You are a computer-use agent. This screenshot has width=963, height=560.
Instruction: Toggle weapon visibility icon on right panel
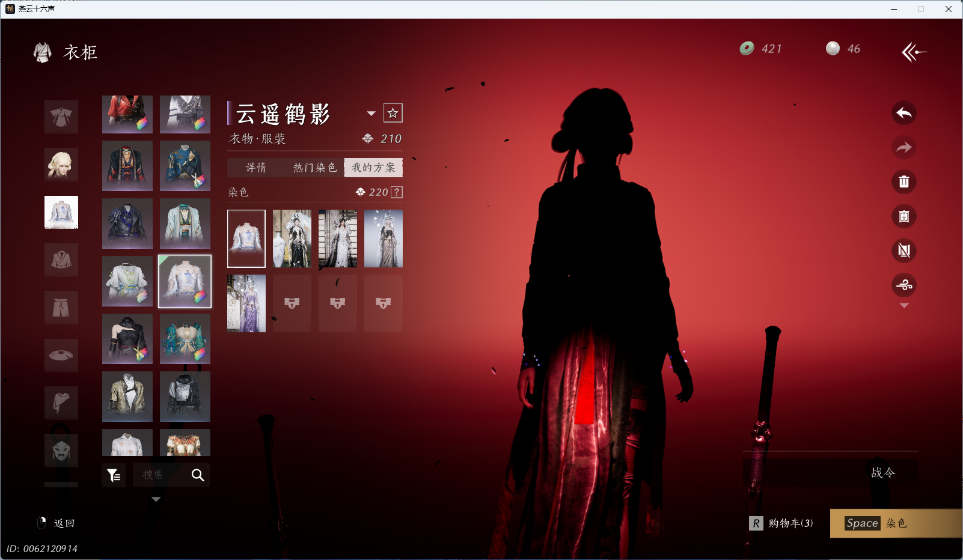pos(904,251)
